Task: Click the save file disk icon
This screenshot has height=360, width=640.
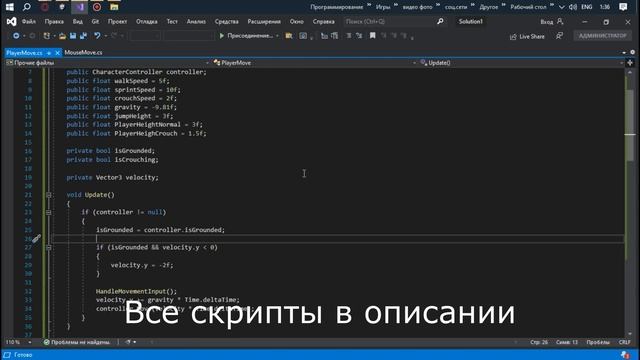Action: [x=73, y=36]
